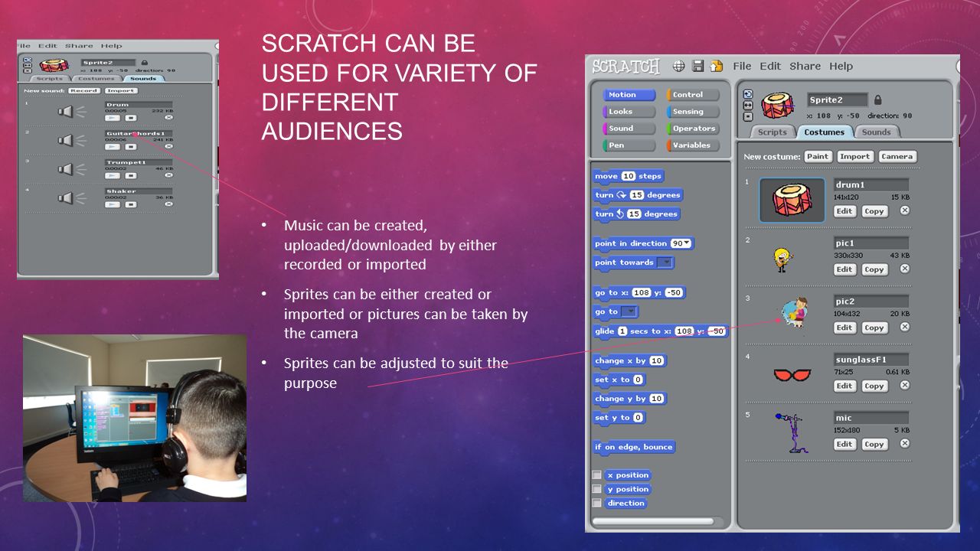Select the 'left-right flip' rotation style button

[748, 106]
